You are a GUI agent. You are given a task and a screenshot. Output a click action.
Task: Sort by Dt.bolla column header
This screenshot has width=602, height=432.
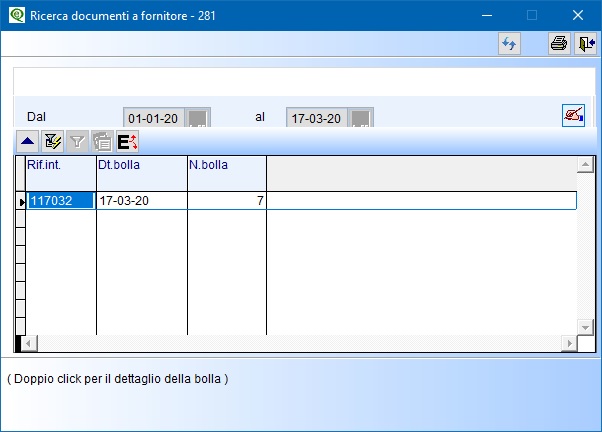[x=142, y=173]
